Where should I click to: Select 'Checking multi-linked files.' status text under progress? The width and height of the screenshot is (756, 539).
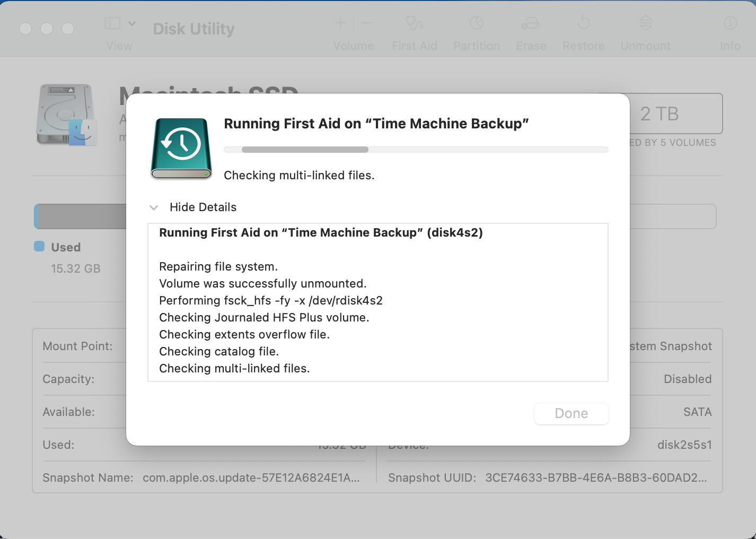(x=299, y=176)
